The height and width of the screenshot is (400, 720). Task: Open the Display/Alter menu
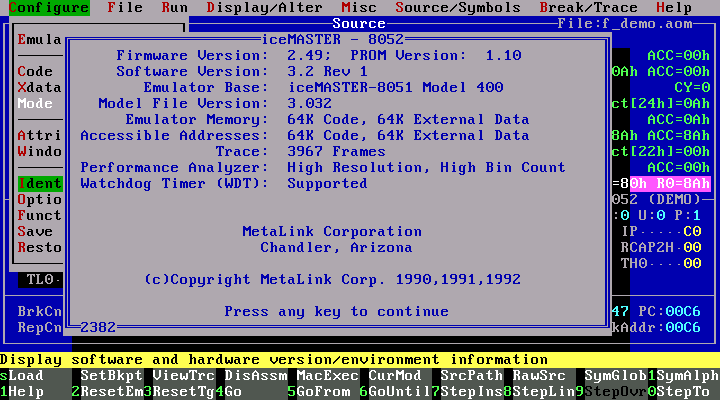(264, 8)
